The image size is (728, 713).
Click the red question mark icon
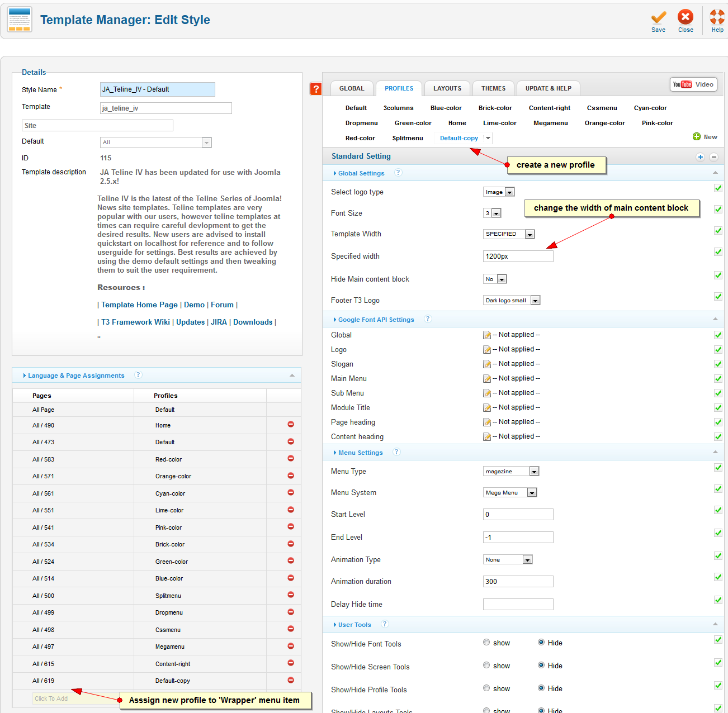coord(316,89)
